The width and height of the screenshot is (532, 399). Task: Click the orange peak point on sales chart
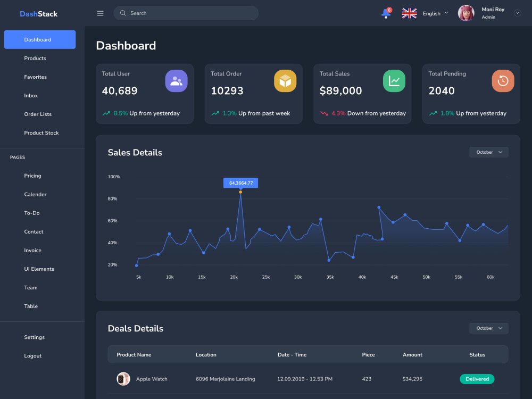pyautogui.click(x=240, y=192)
